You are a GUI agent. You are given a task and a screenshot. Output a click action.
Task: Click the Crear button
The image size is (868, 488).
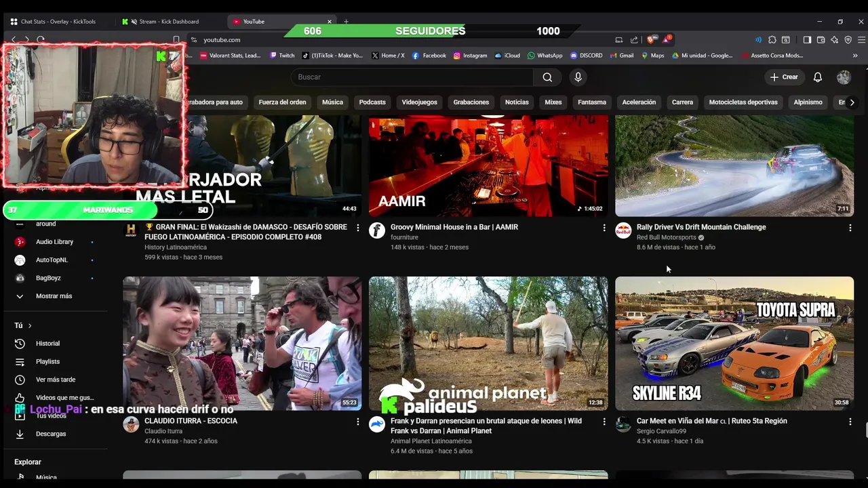pos(784,77)
